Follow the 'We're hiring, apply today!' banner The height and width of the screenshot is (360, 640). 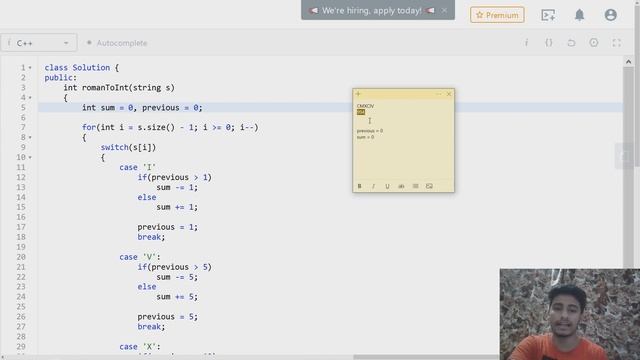371,11
